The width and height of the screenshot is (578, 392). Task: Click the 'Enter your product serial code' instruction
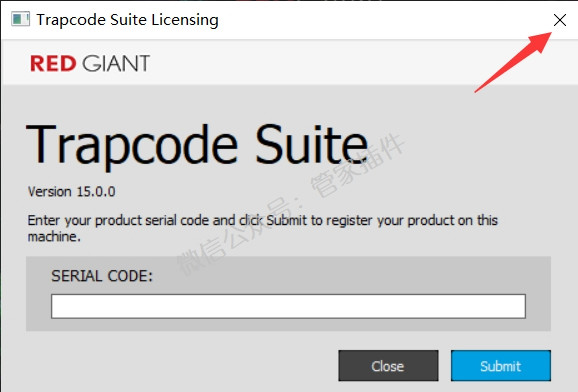[262, 228]
